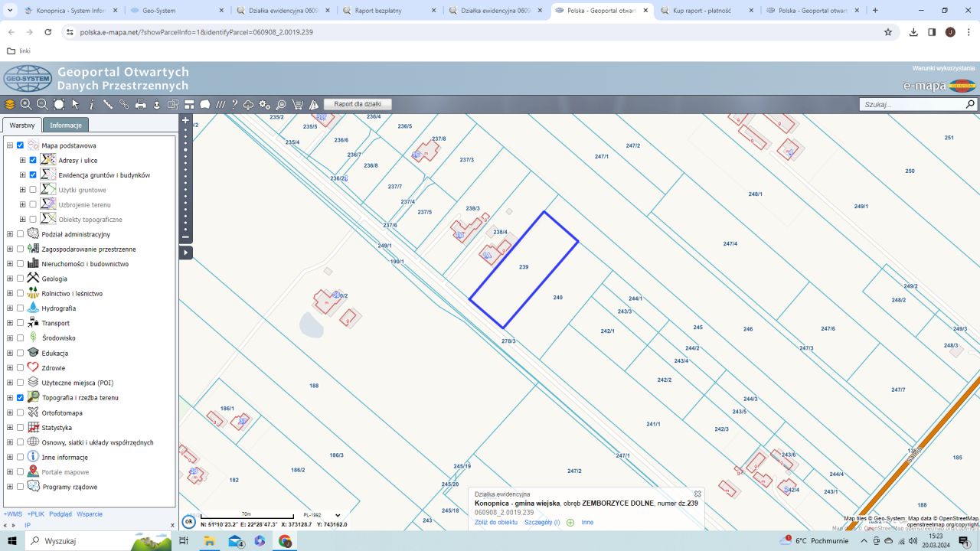Switch to Konopnica - System Informacji tab
The height and width of the screenshot is (551, 980).
coord(70,11)
